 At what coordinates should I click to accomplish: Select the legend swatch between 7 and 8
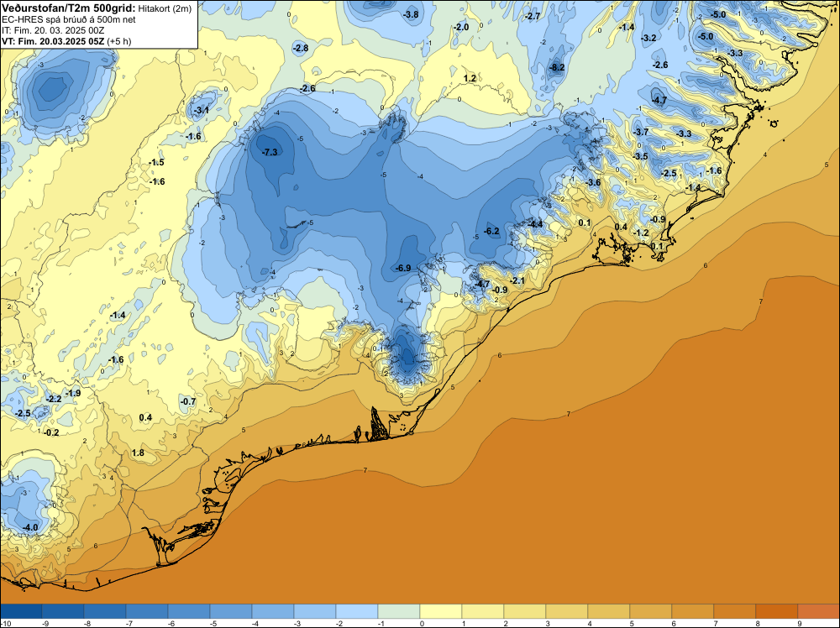coord(734,611)
